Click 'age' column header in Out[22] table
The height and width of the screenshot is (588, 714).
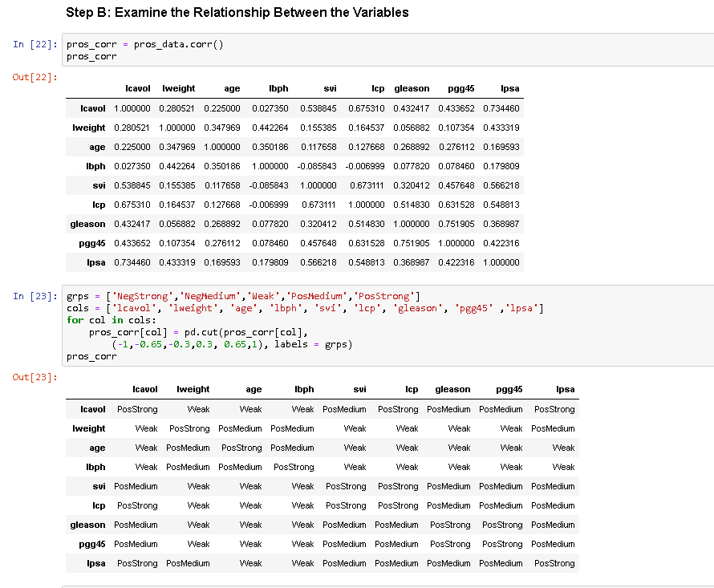click(x=232, y=88)
